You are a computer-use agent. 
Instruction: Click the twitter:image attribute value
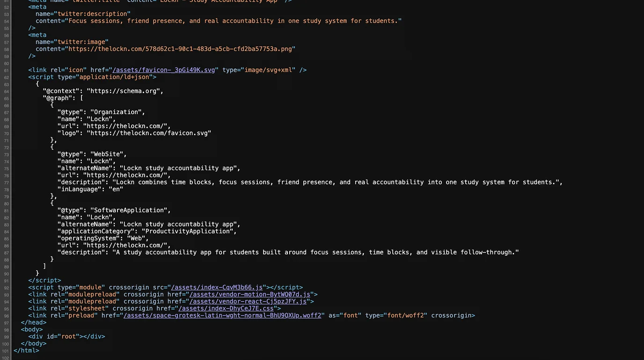click(81, 42)
